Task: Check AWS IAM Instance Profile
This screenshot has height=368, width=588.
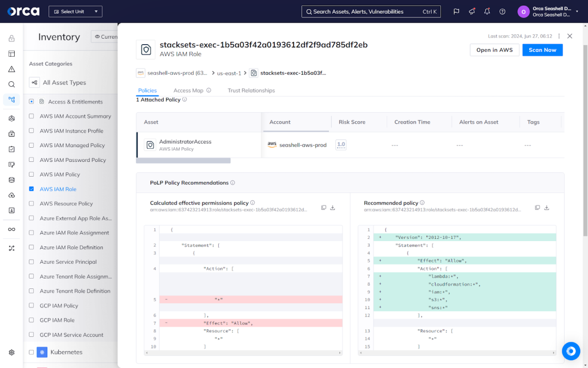Action: [32, 131]
